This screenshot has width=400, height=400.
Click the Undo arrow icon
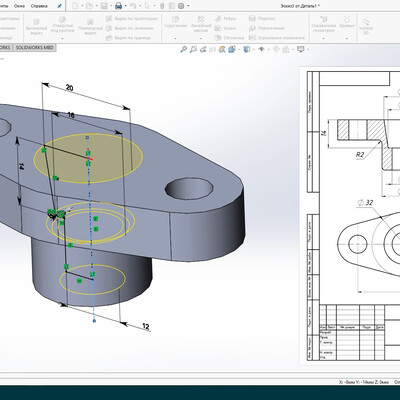pos(132,6)
